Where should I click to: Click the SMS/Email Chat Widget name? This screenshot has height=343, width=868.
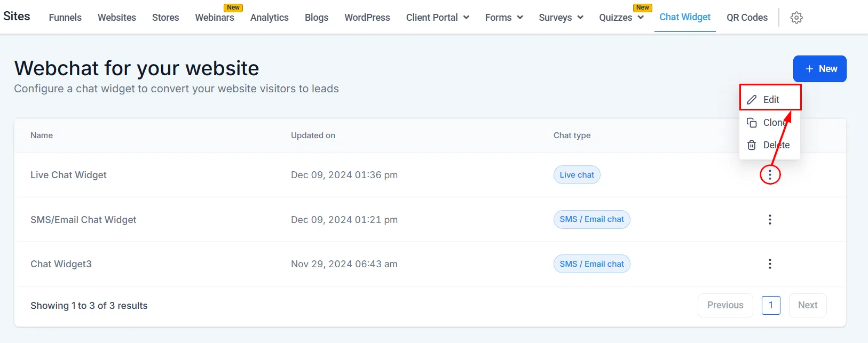83,220
